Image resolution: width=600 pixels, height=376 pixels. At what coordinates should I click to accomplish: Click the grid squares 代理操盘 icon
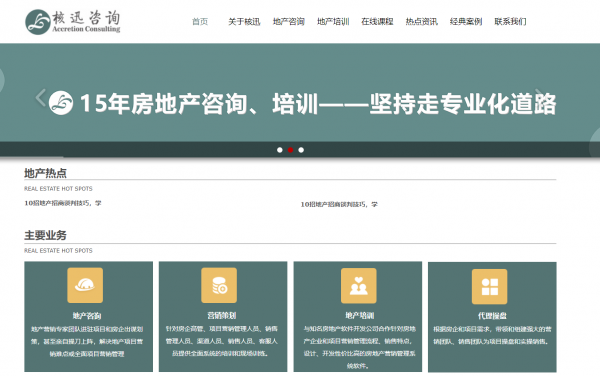tap(489, 286)
